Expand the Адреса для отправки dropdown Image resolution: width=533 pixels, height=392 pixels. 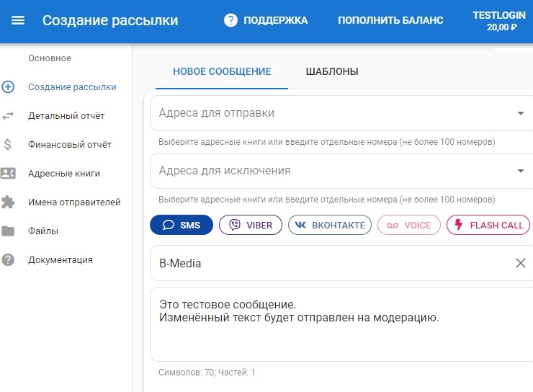pos(520,113)
